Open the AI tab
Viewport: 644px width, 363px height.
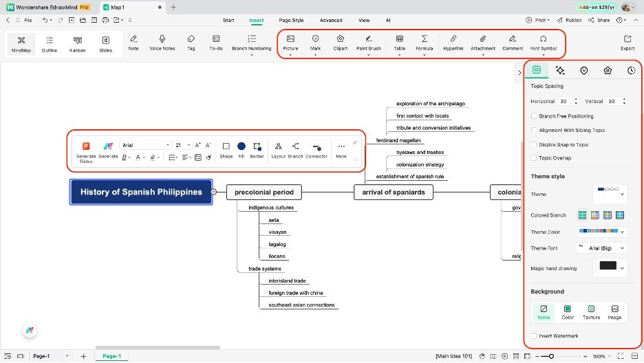[388, 20]
